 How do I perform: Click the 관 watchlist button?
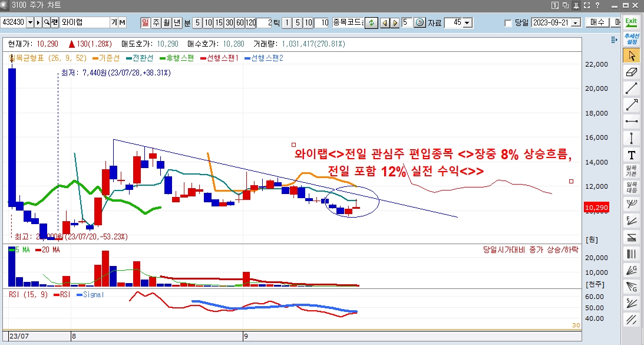(x=55, y=22)
